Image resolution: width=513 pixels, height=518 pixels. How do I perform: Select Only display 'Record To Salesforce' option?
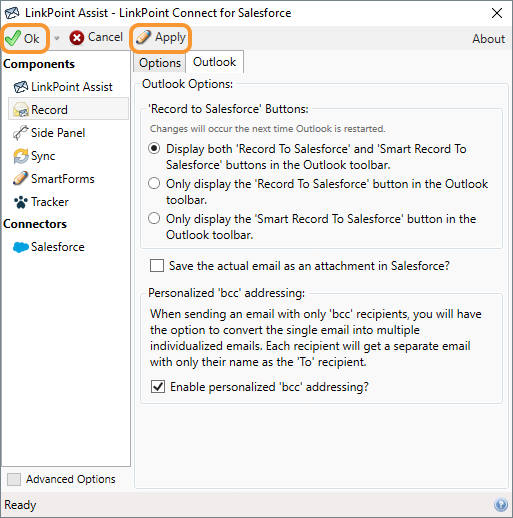tap(154, 183)
